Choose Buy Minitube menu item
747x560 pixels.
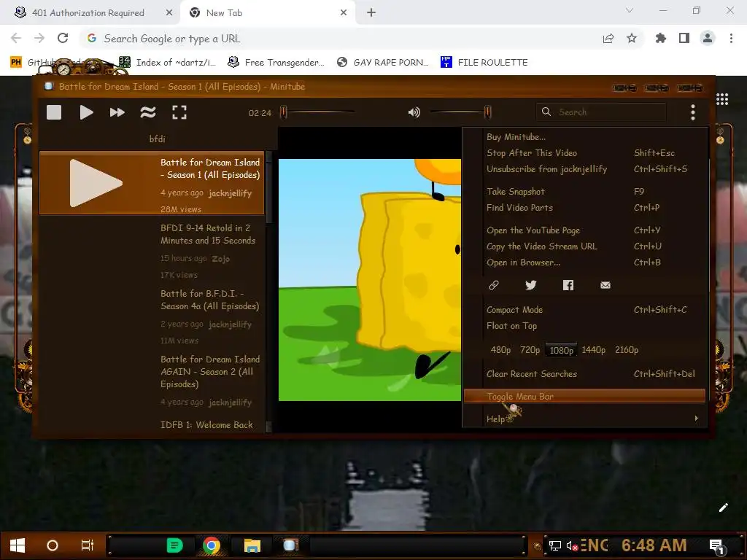[x=584, y=136]
